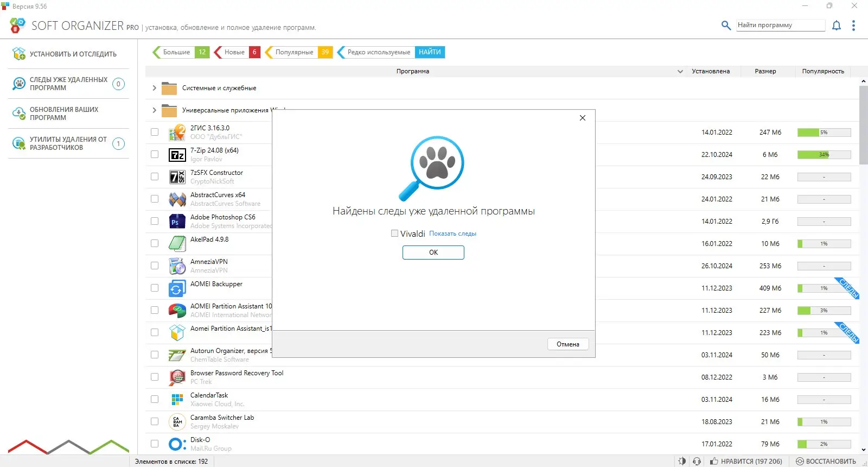
Task: Click the Aomei Partition Assistant_is1 icon
Action: tap(177, 333)
